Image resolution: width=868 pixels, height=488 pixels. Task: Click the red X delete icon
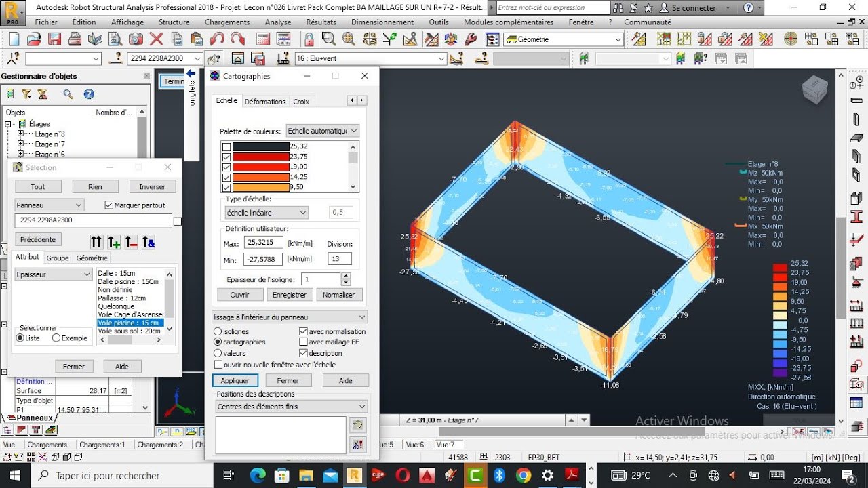[x=156, y=39]
